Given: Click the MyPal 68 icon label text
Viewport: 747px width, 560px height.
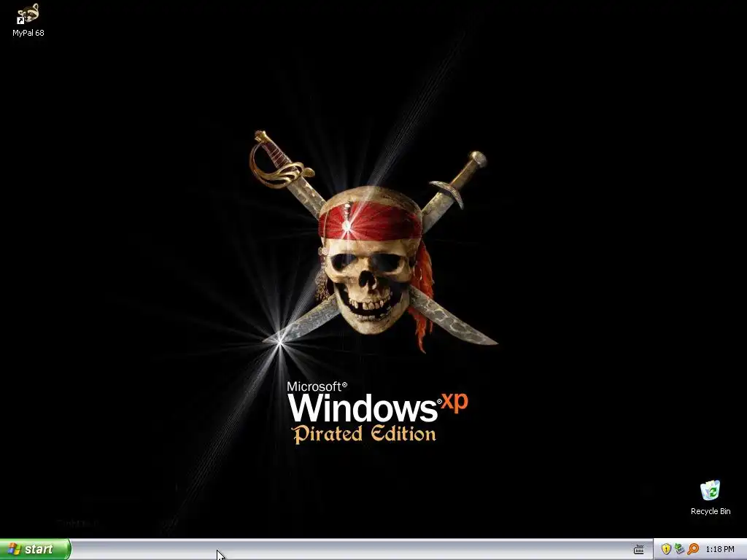Looking at the screenshot, I should point(28,33).
